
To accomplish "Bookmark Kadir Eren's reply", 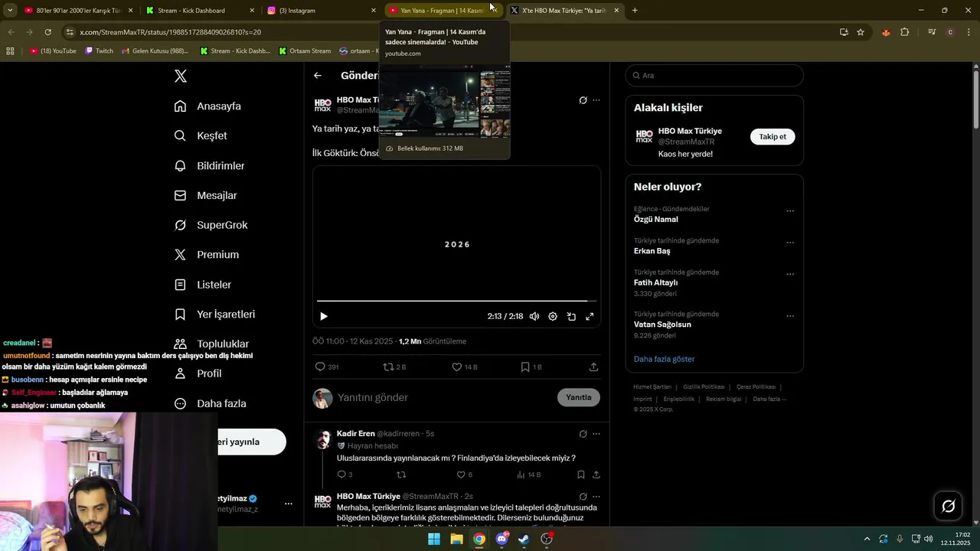I will point(581,474).
